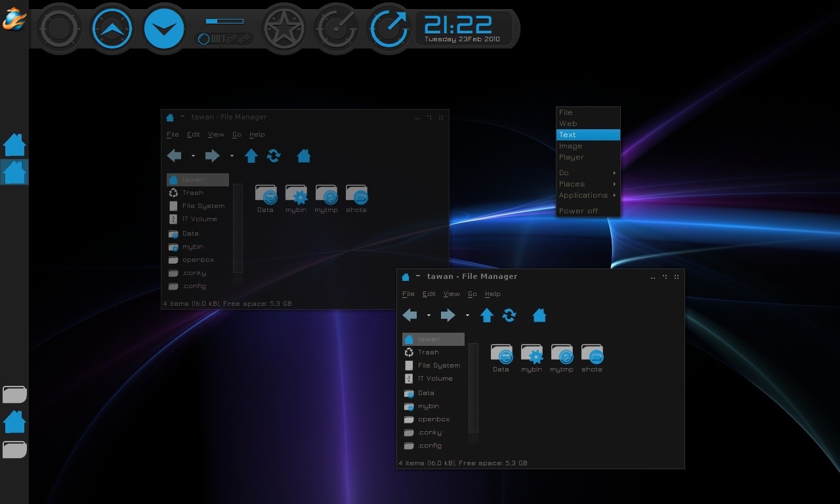The height and width of the screenshot is (504, 840).
Task: Open the View menu in front File Manager
Action: (x=451, y=294)
